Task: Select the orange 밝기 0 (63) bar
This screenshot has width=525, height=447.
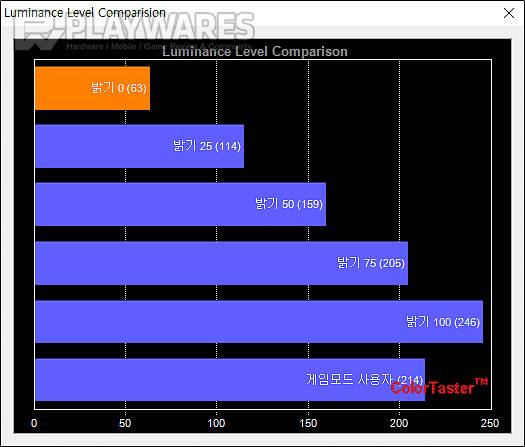Action: coord(92,88)
